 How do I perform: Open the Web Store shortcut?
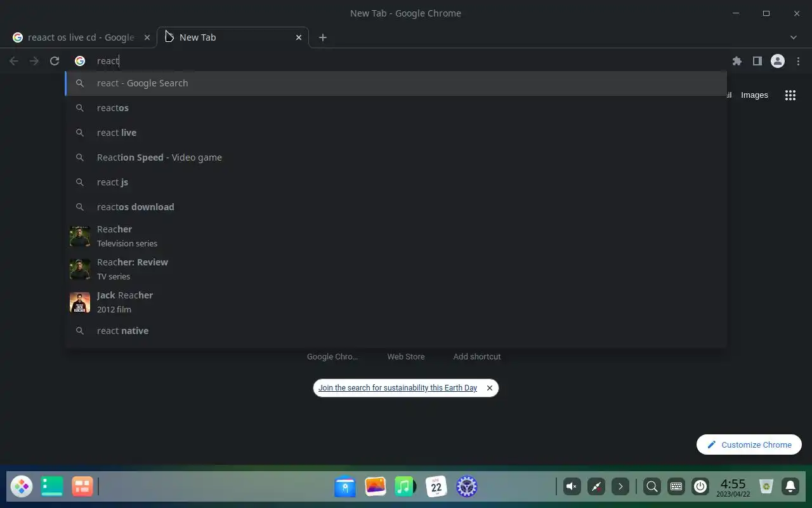click(x=406, y=357)
